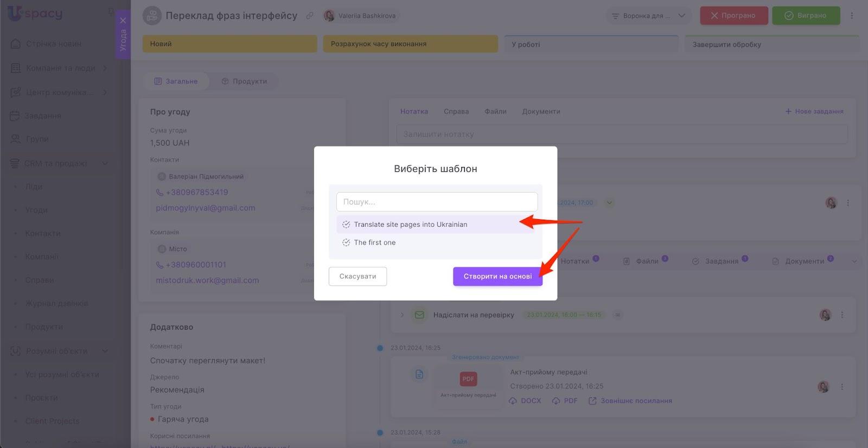Download the document as DOCX
The height and width of the screenshot is (448, 868).
coord(525,401)
